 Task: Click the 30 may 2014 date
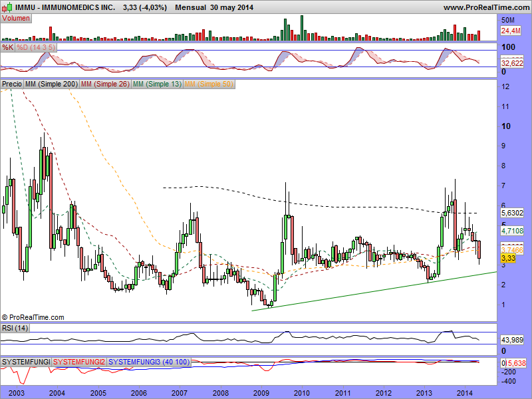pos(231,7)
